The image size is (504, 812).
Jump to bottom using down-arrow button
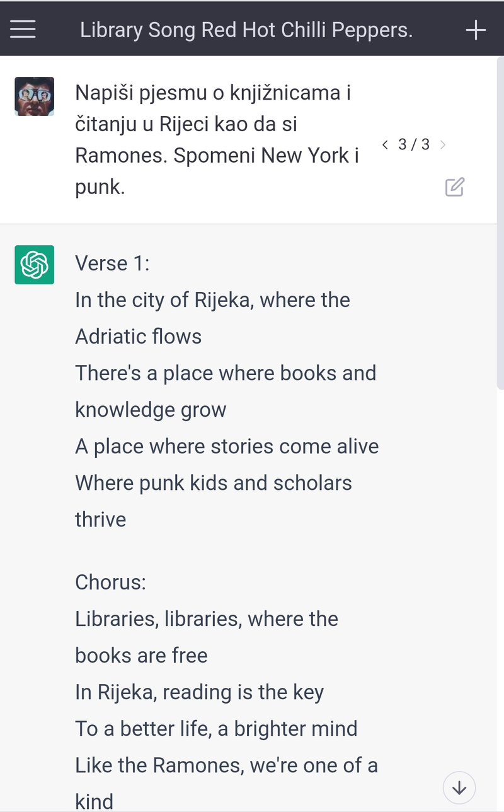[459, 787]
